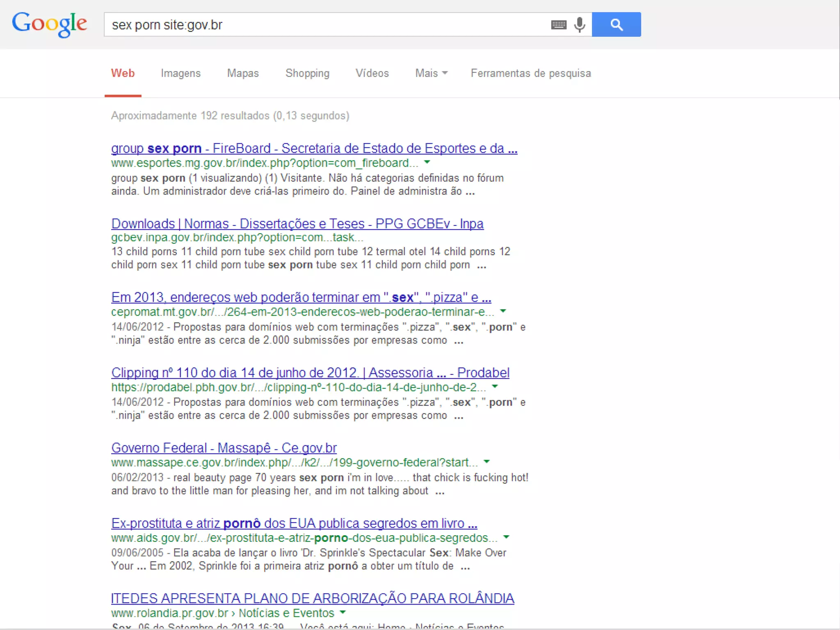Expand arrow next to cepromat.mt.gov.br URL
The image size is (840, 630).
tap(503, 312)
